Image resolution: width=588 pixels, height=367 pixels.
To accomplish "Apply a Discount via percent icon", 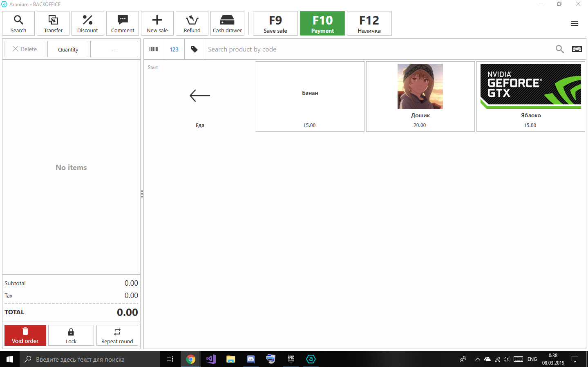I will coord(87,24).
